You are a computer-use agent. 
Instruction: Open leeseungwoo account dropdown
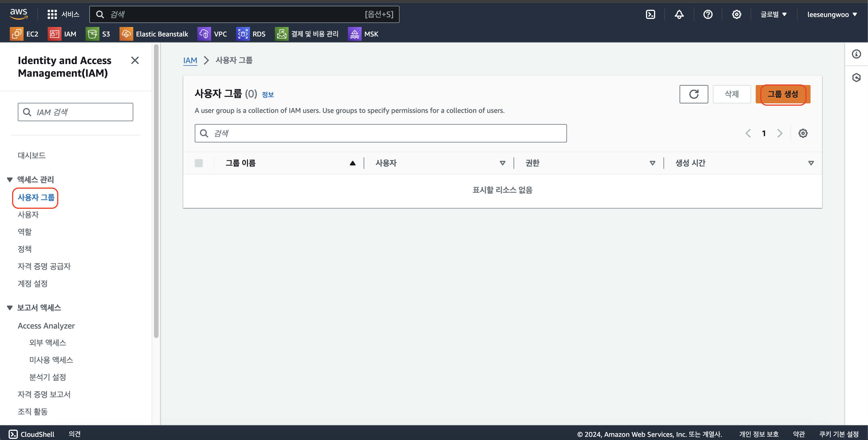point(832,14)
